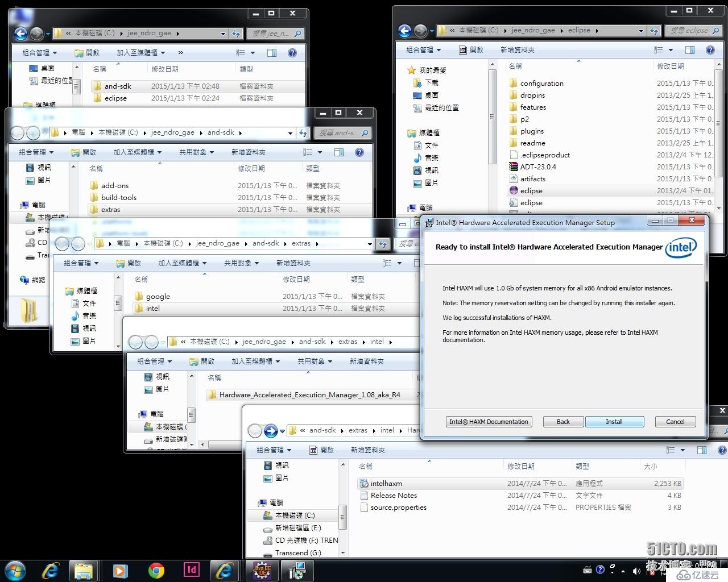Show preview pane in and-sdk window
728x582 pixels.
coord(339,152)
